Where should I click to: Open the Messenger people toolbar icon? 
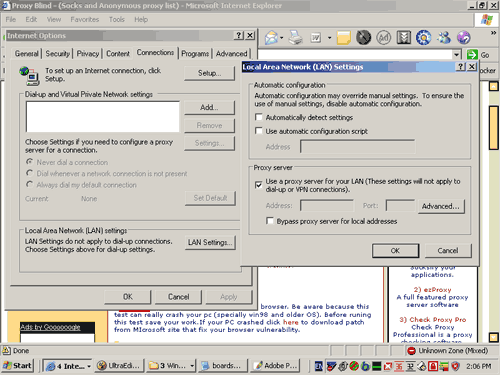[x=444, y=38]
